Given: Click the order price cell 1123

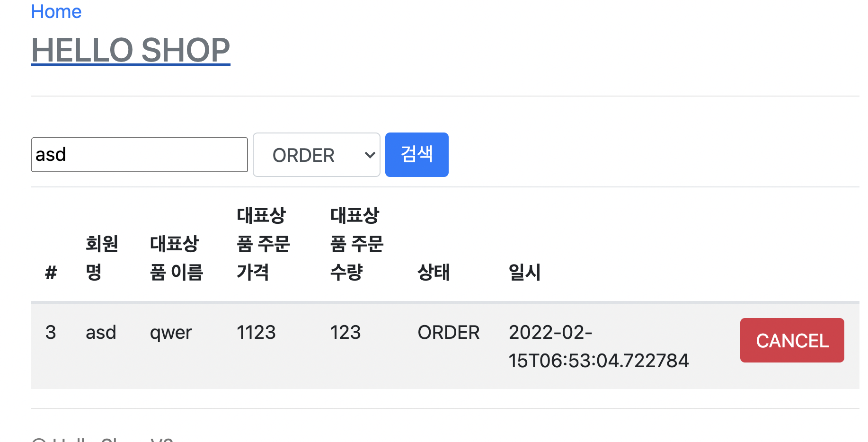Looking at the screenshot, I should [x=256, y=332].
